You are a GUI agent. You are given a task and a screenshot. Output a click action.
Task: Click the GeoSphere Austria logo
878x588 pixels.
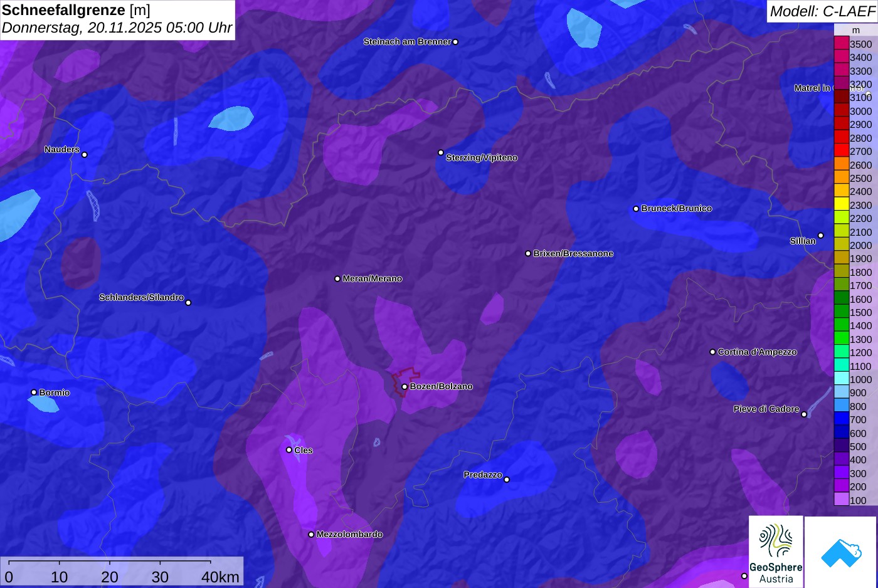(776, 552)
